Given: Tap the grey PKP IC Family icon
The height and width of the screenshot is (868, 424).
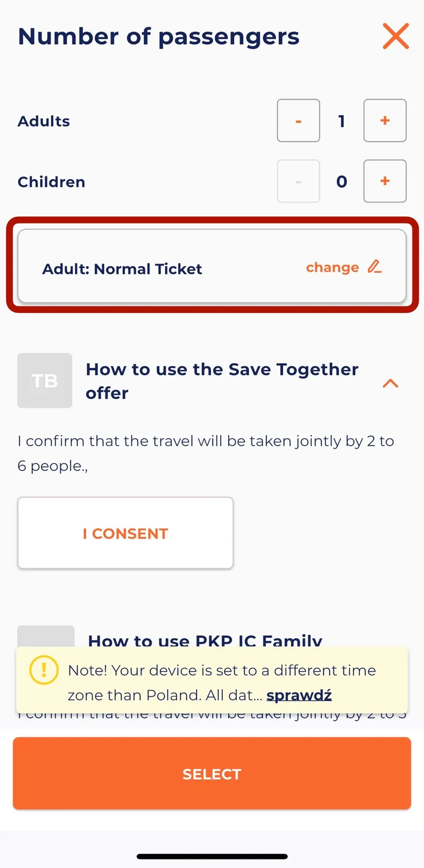Looking at the screenshot, I should click(x=46, y=637).
